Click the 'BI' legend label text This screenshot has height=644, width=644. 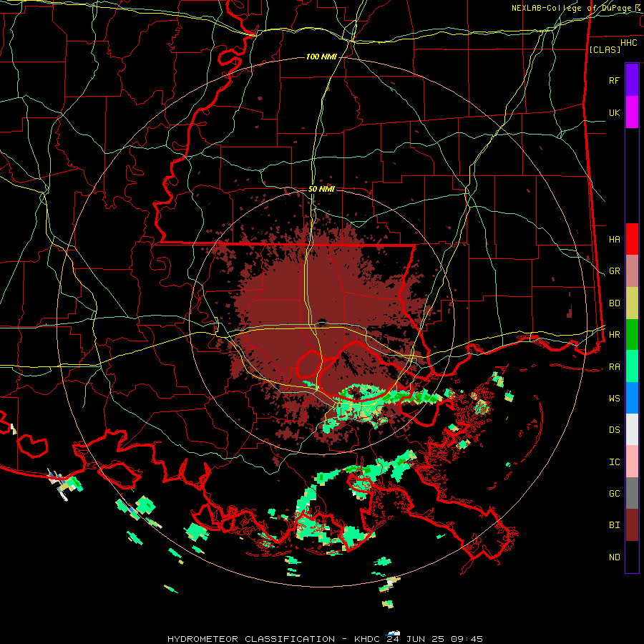point(615,525)
